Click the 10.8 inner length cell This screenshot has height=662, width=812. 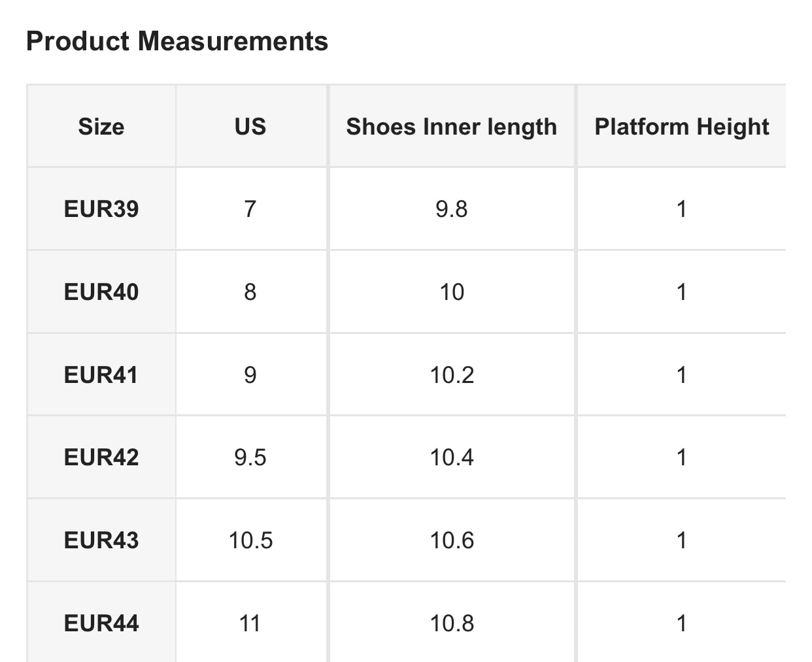pos(451,623)
